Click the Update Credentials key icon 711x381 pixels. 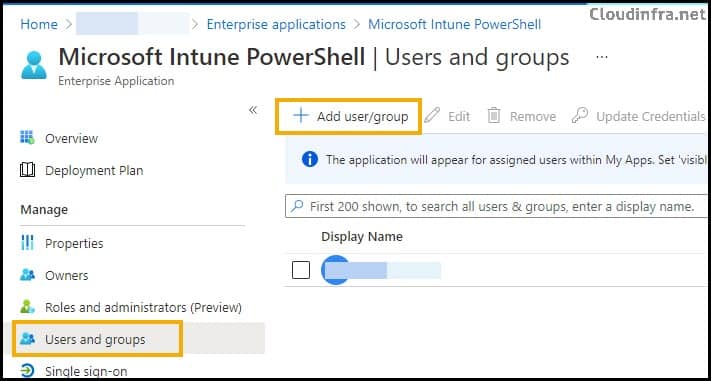(x=580, y=116)
